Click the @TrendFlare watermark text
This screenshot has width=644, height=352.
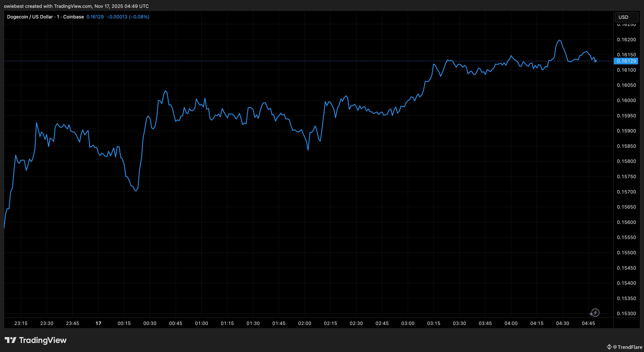(627, 347)
